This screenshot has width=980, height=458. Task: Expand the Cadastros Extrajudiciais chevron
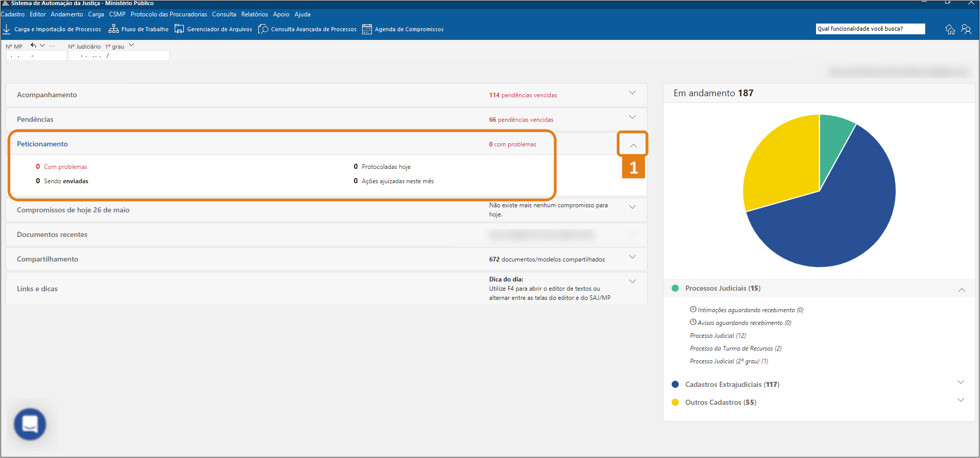point(961,382)
